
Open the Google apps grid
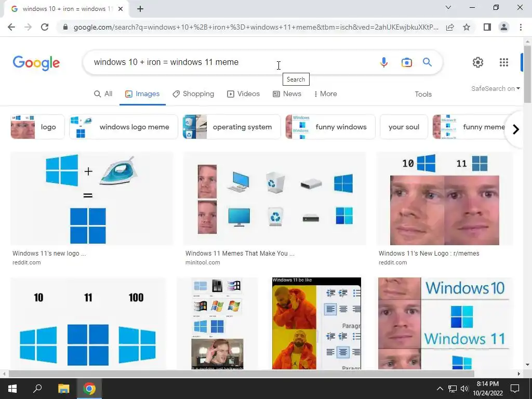[504, 62]
